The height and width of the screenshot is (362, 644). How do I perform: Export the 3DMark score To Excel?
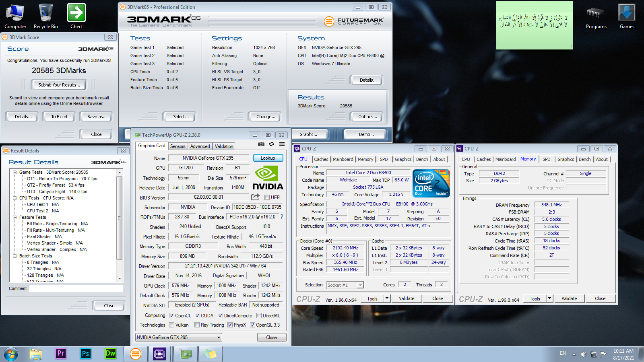pos(59,117)
